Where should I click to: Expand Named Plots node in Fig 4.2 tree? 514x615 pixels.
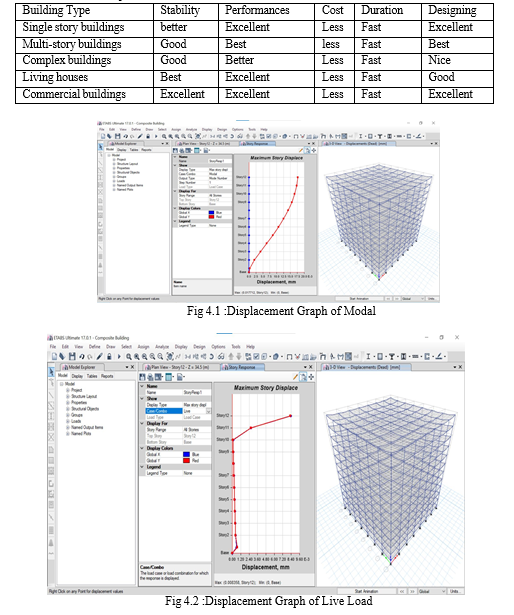click(67, 433)
